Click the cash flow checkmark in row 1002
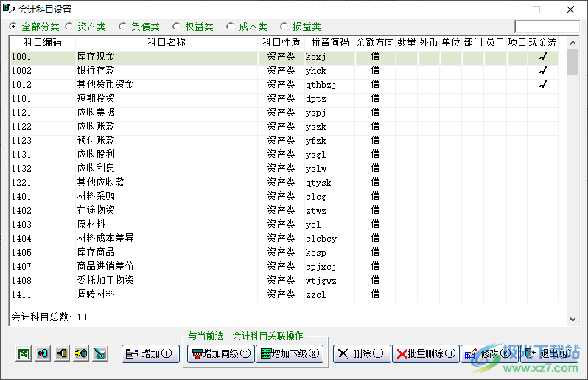This screenshot has width=588, height=380. [543, 71]
